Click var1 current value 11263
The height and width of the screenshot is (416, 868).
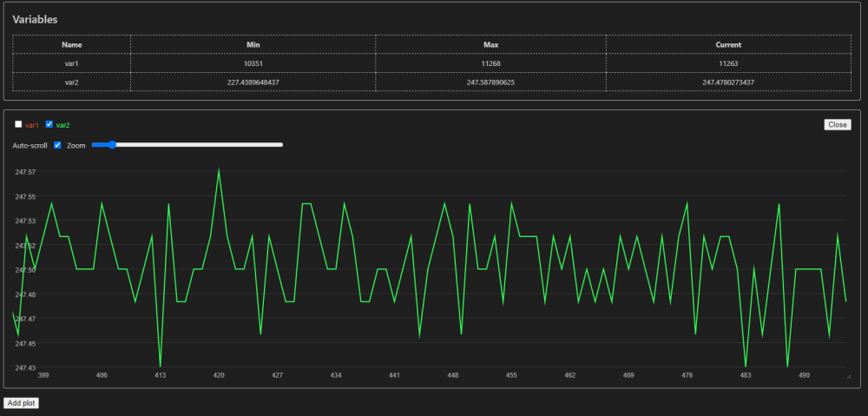tap(728, 63)
